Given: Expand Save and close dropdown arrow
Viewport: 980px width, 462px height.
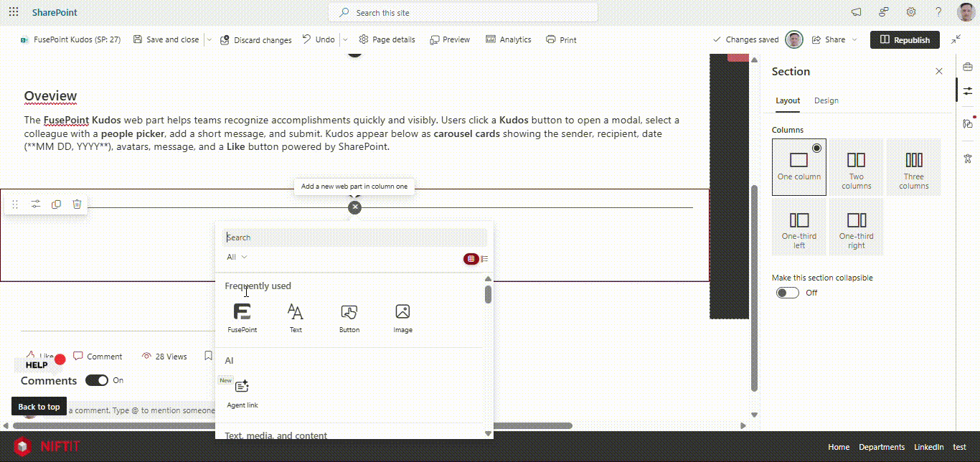Looking at the screenshot, I should pos(209,40).
